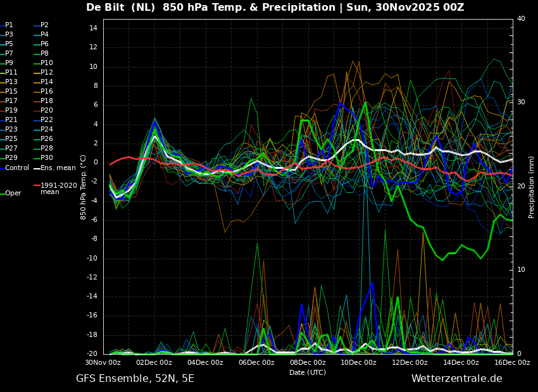Click the Oper legend entry
Image resolution: width=538 pixels, height=392 pixels.
tap(13, 193)
